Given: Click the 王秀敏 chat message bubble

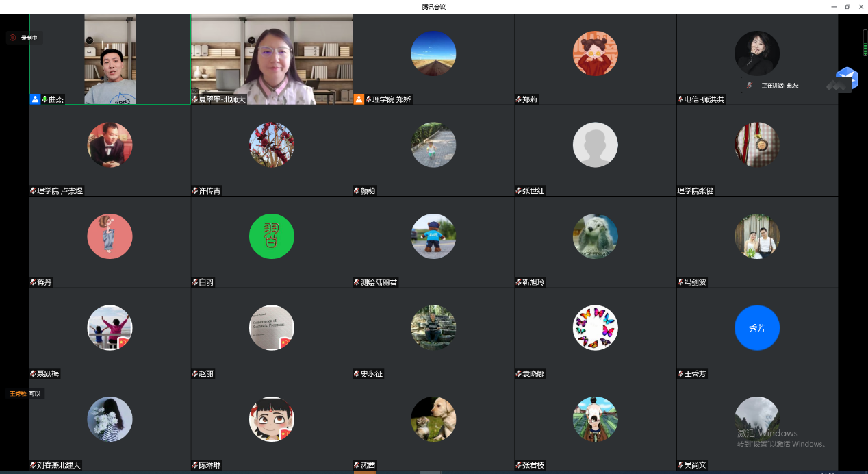Looking at the screenshot, I should pos(25,394).
